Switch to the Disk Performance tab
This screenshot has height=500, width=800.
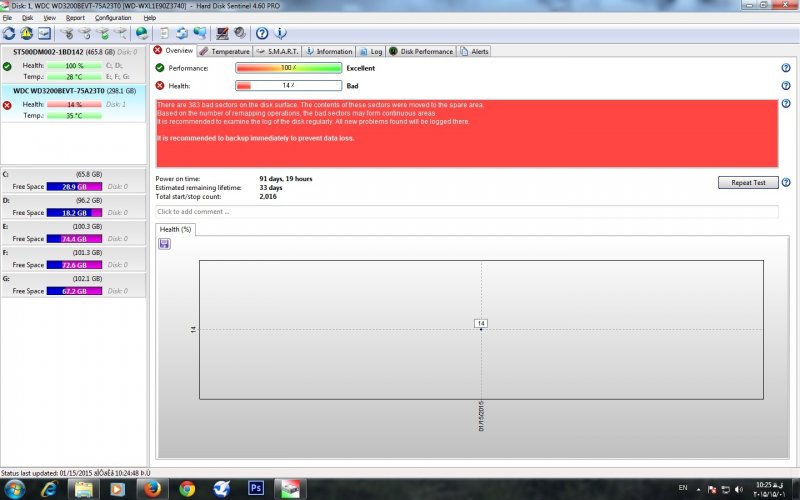click(x=421, y=52)
